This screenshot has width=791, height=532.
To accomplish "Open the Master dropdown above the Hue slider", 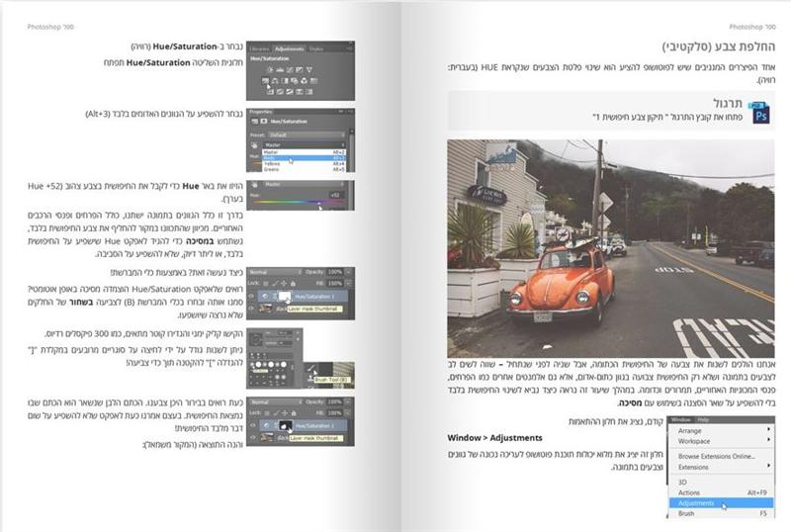I will [x=305, y=184].
